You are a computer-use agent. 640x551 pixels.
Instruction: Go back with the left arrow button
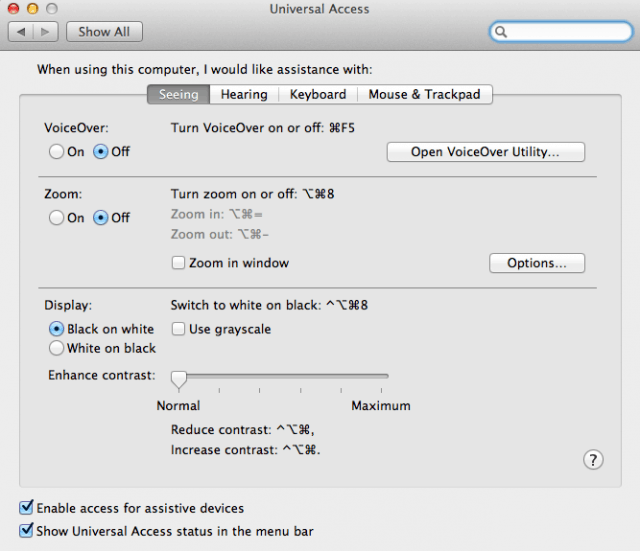click(x=21, y=32)
